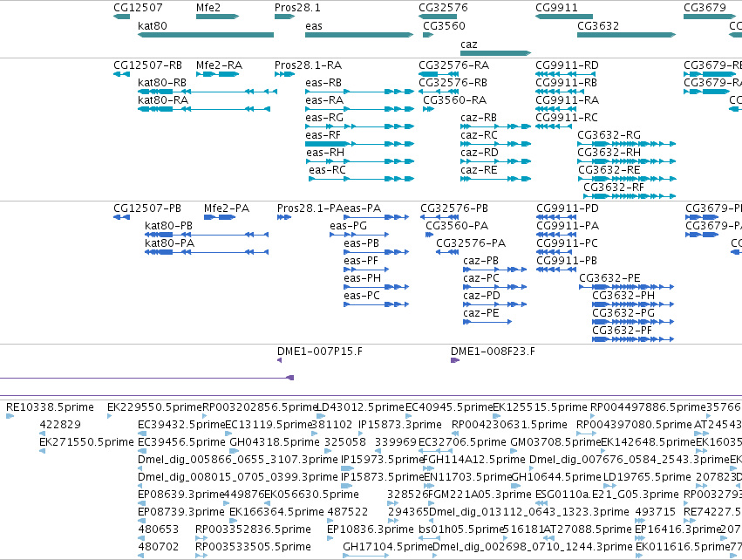
Task: Select the CG3632 gene label
Action: [x=598, y=26]
